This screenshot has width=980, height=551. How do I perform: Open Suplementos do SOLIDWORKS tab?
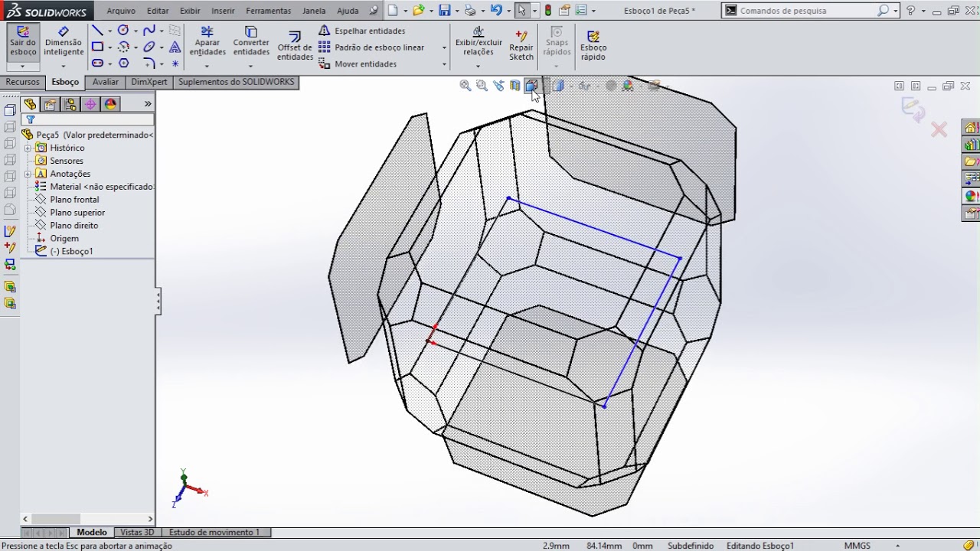coord(236,82)
